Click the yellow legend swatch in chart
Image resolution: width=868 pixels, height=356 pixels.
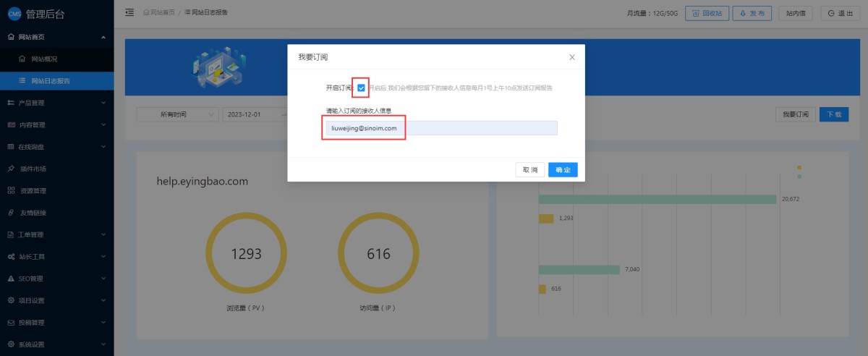click(799, 168)
